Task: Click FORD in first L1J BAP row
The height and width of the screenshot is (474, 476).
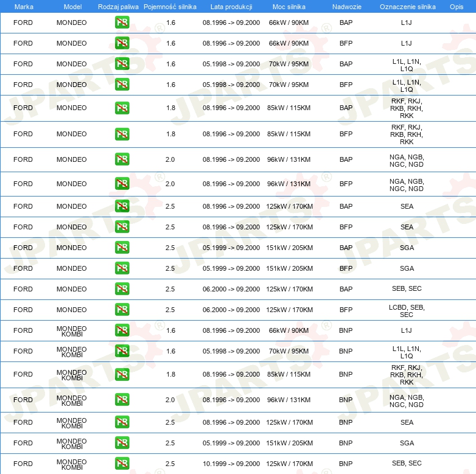Action: [23, 23]
